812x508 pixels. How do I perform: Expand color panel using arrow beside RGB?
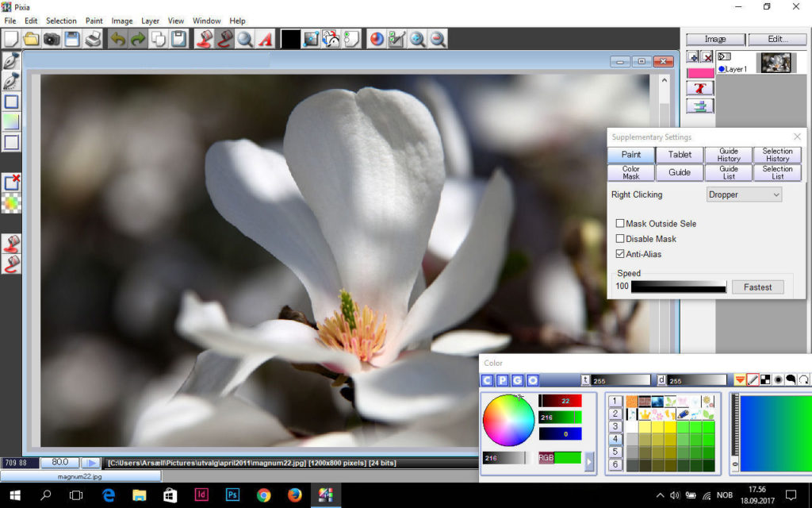pos(588,461)
